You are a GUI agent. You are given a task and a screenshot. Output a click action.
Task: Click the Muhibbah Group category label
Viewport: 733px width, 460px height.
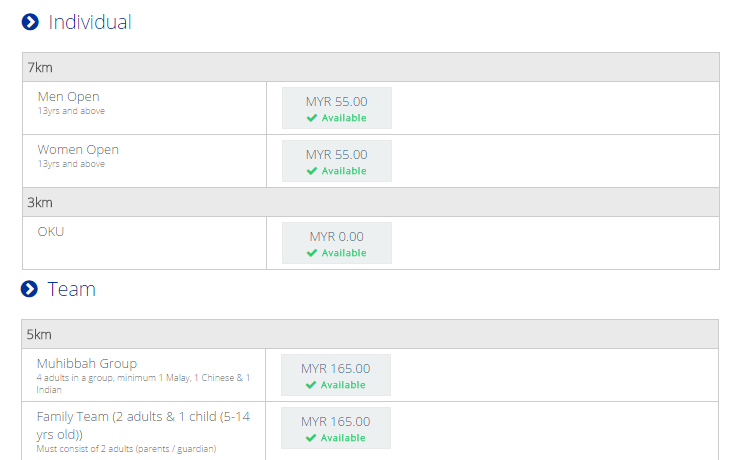point(87,363)
